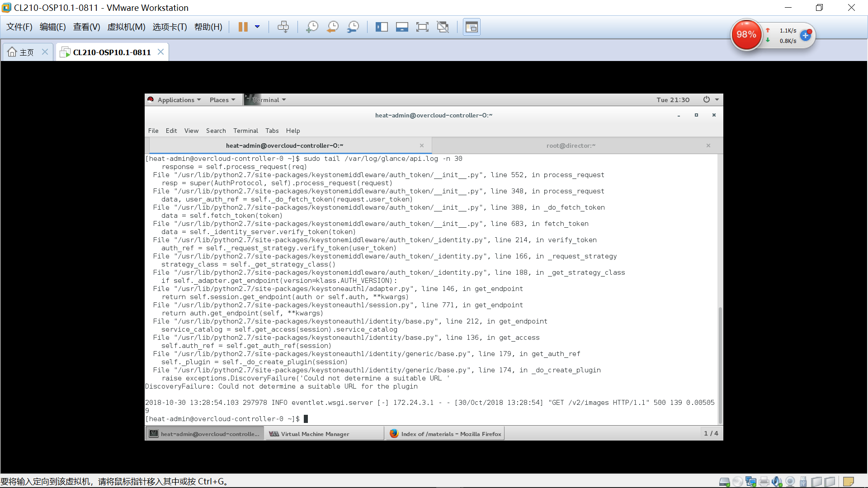This screenshot has height=488, width=868.
Task: Open the power options dropdown arrow
Action: [257, 27]
